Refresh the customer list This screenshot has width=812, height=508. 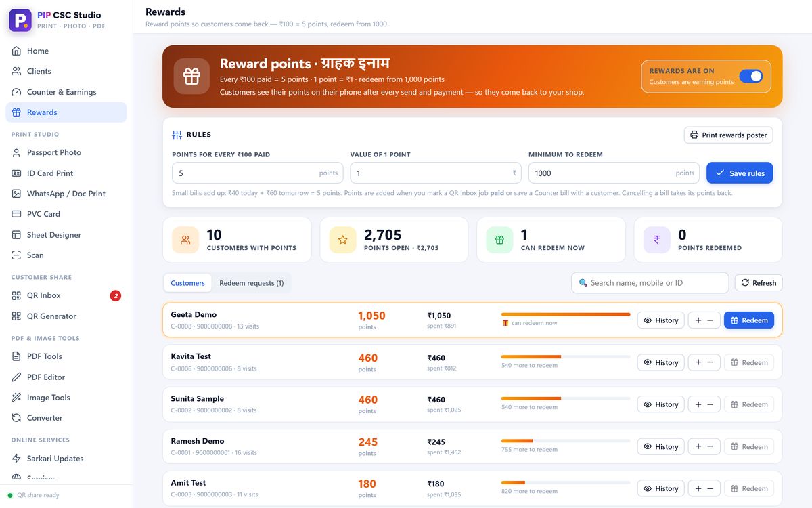(x=759, y=283)
